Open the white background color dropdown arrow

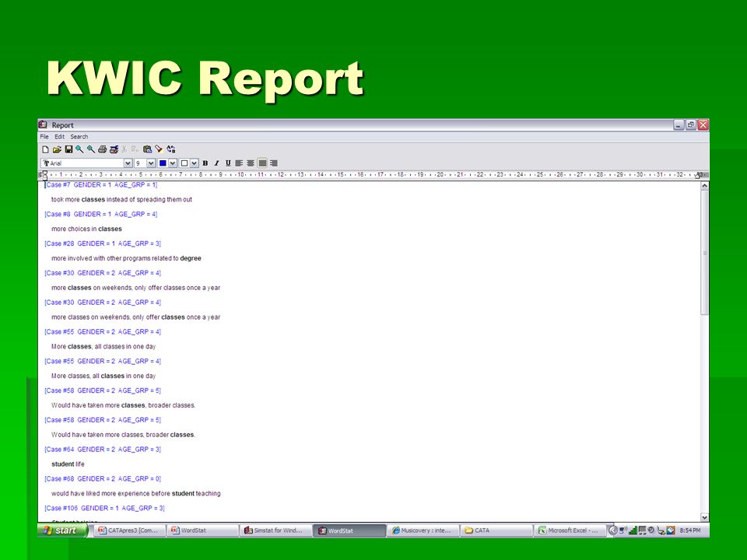pos(195,163)
